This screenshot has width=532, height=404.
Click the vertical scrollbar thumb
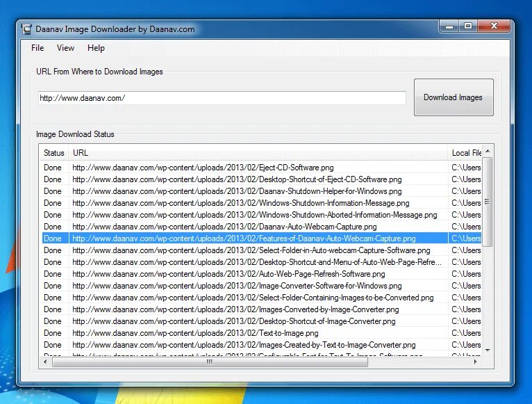coord(488,202)
